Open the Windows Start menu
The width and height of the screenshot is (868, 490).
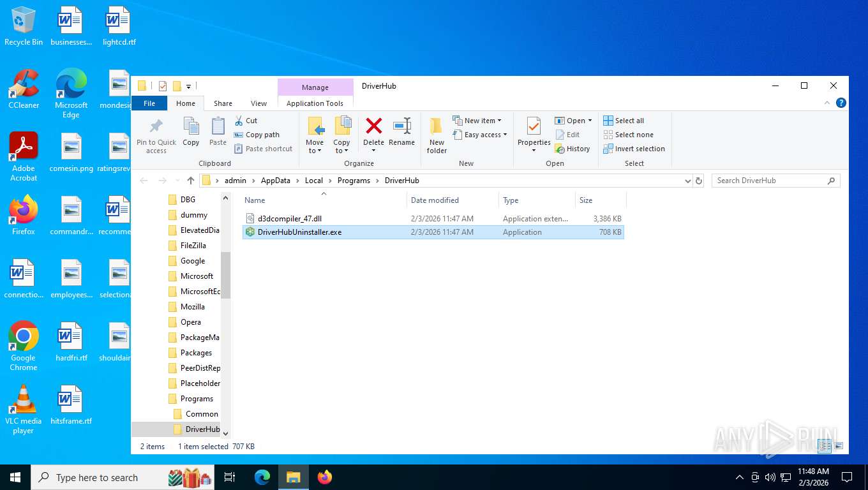pyautogui.click(x=15, y=477)
